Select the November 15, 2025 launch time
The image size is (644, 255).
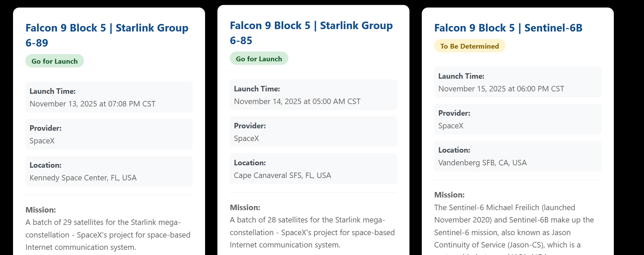tap(501, 89)
